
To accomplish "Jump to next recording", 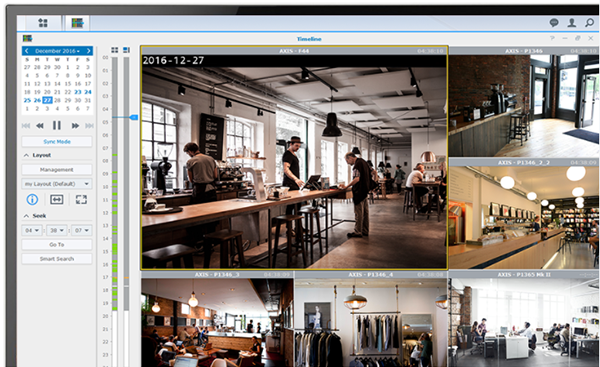I will [89, 126].
